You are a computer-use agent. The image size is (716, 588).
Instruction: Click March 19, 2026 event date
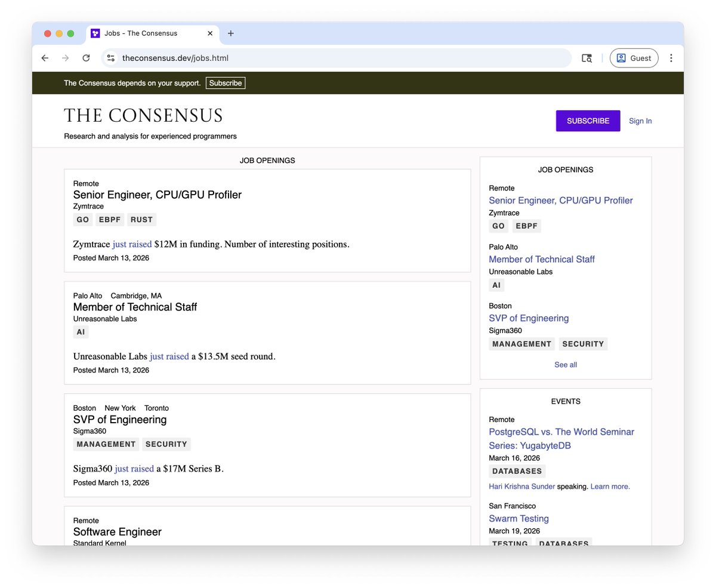click(x=514, y=531)
